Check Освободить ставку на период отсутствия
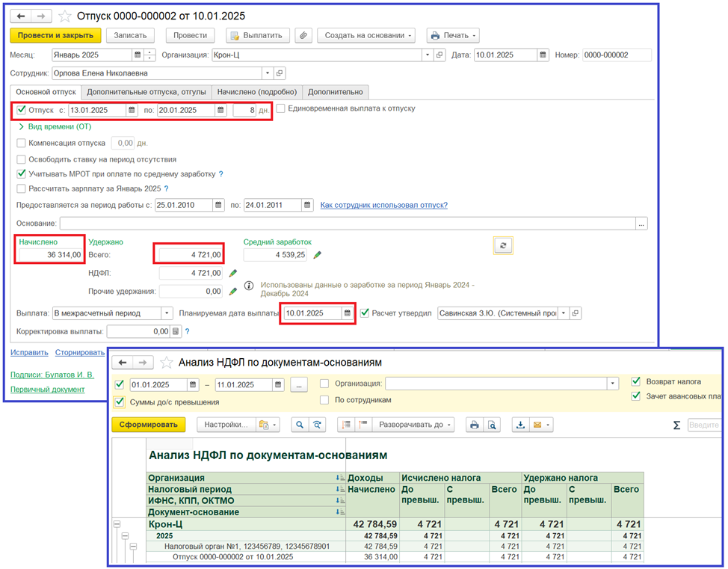728x569 pixels. pos(21,159)
